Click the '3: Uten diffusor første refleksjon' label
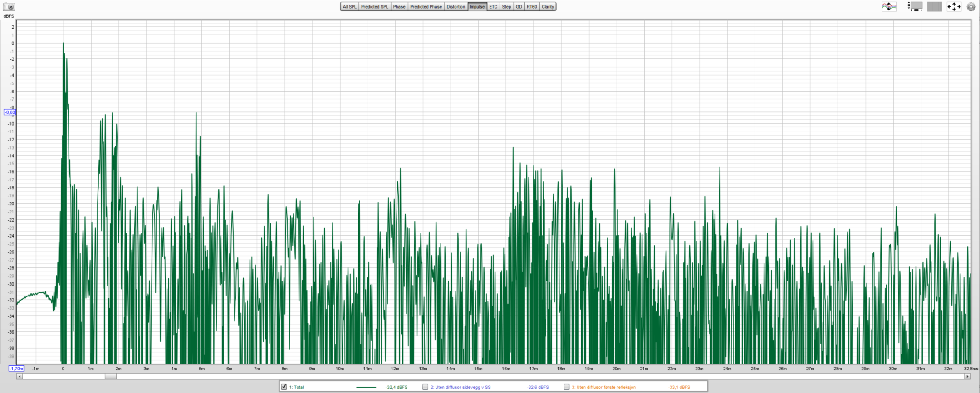980x393 pixels. 603,387
